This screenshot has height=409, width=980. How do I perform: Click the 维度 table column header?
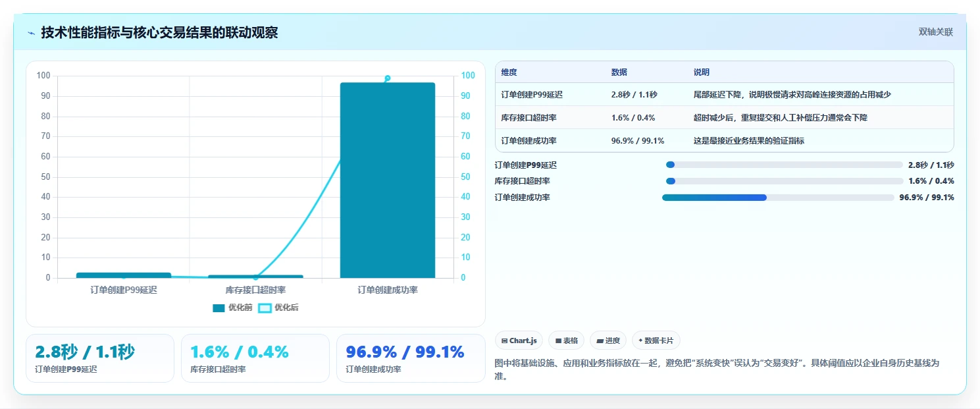[509, 72]
